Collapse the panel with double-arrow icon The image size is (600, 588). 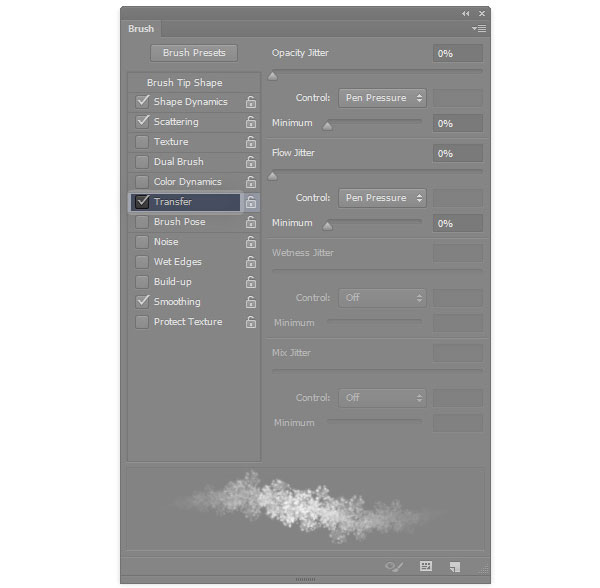(465, 14)
